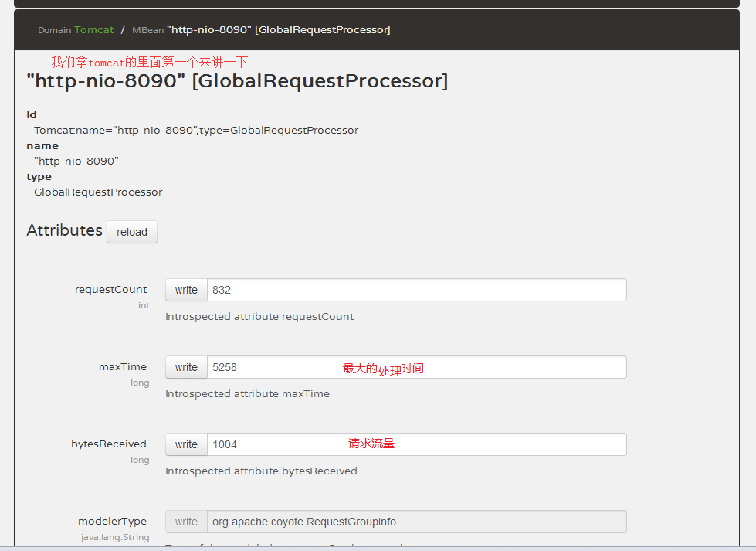
Task: Click write button for requestCount
Action: click(186, 290)
